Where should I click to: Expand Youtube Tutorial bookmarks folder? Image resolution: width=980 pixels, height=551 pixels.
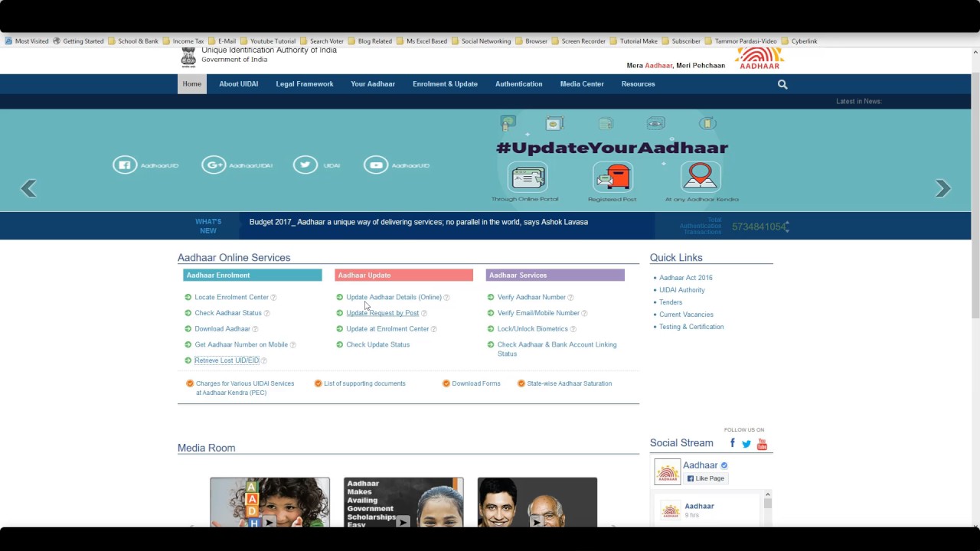coord(268,41)
